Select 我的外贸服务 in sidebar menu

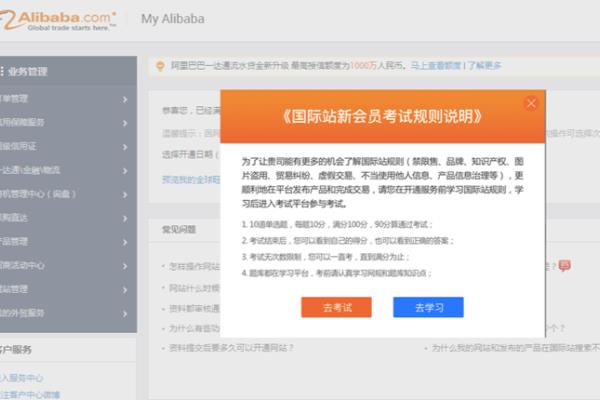coord(68,313)
